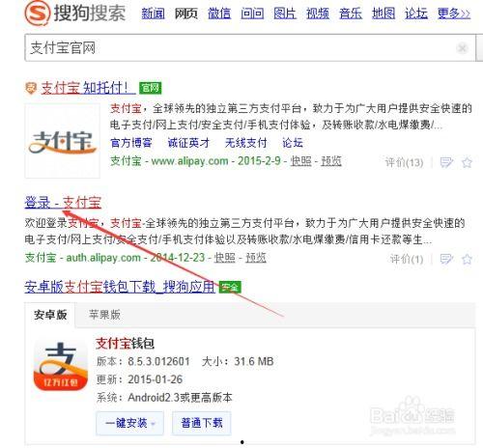Open 安卓版支付宝钱包下载 result link

click(x=120, y=287)
